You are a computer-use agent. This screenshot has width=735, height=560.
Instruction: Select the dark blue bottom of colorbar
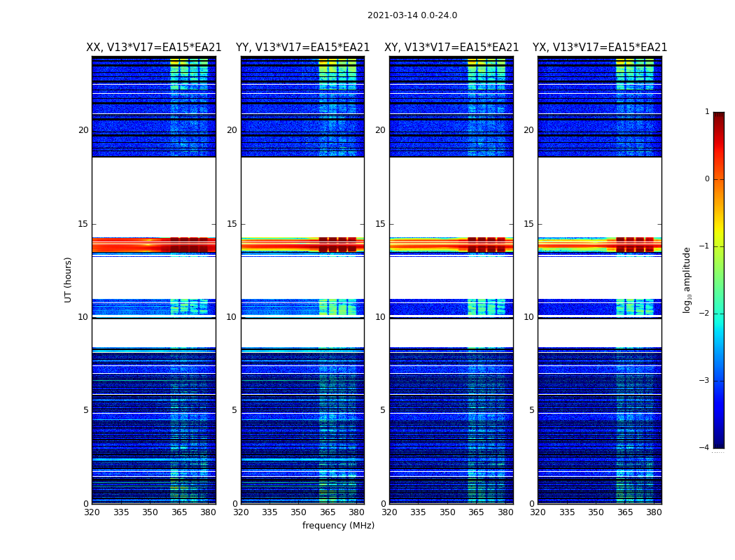(719, 444)
